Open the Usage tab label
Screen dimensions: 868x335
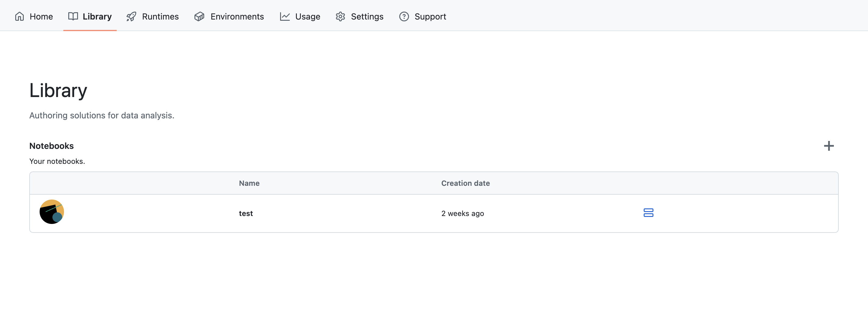308,16
